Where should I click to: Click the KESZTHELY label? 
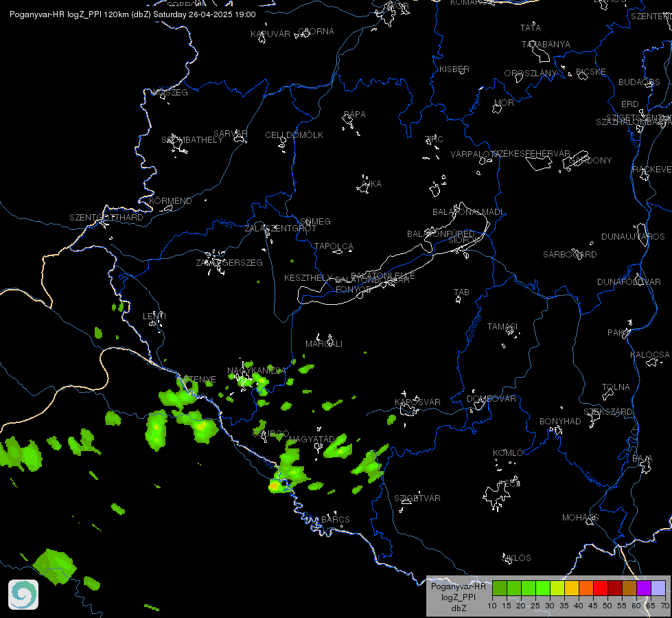308,278
